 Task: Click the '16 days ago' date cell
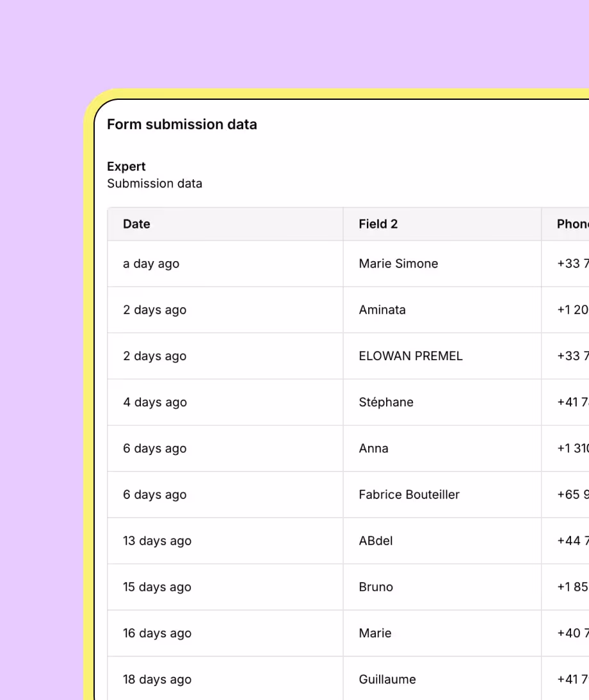[x=225, y=633]
